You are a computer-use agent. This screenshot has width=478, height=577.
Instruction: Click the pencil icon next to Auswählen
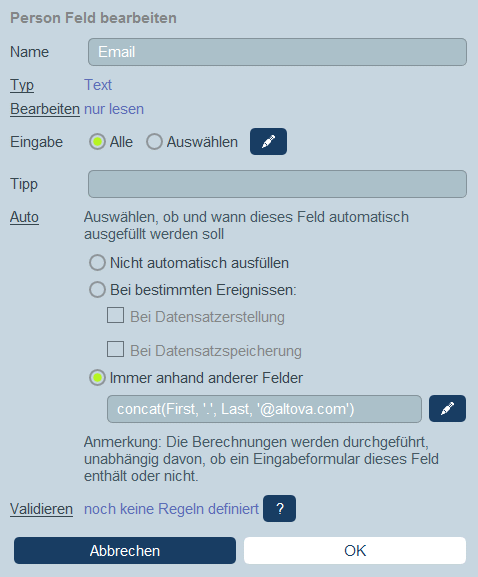pos(268,142)
